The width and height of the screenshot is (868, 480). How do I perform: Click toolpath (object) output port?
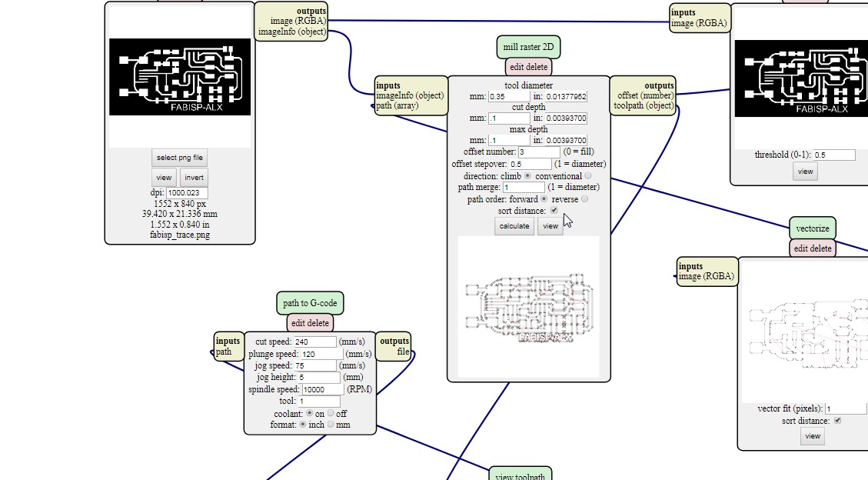click(644, 105)
